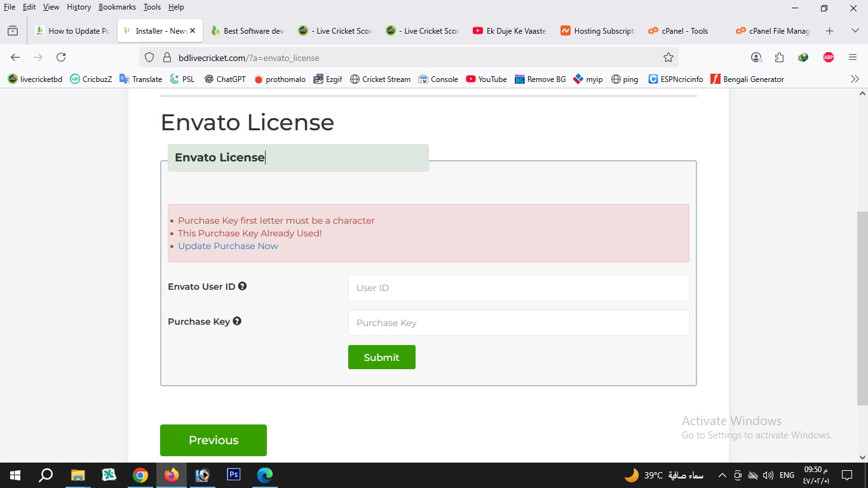
Task: Open the Cricket Stream bookmark
Action: [380, 79]
